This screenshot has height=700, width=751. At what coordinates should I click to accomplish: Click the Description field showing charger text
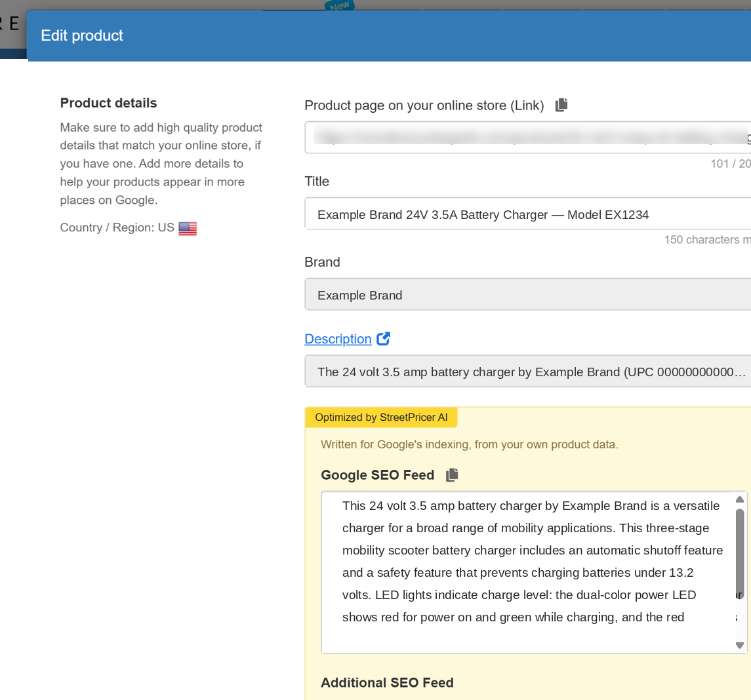[x=528, y=371]
